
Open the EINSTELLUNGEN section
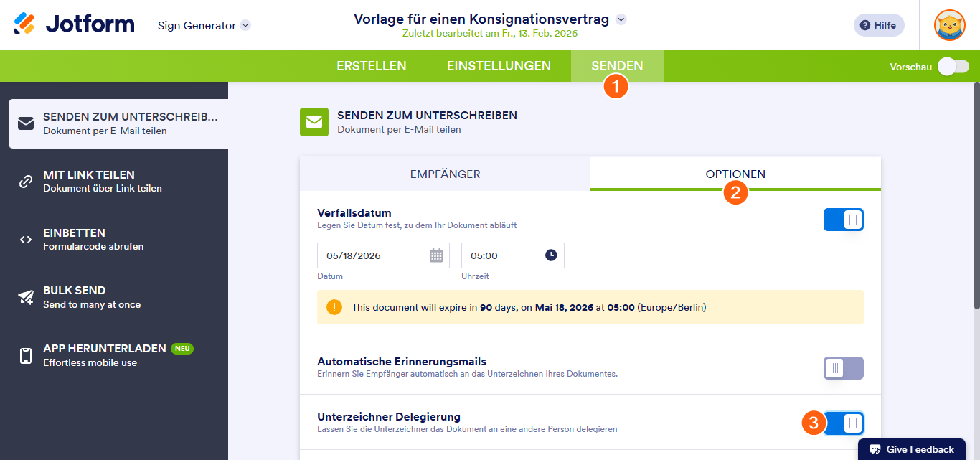(x=499, y=65)
